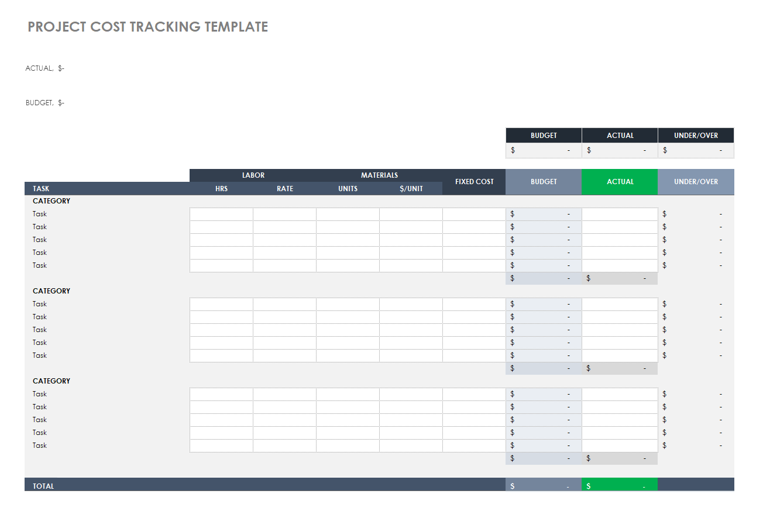Select the ACTUAL cell of the first task row
This screenshot has height=532, width=763.
(x=620, y=214)
